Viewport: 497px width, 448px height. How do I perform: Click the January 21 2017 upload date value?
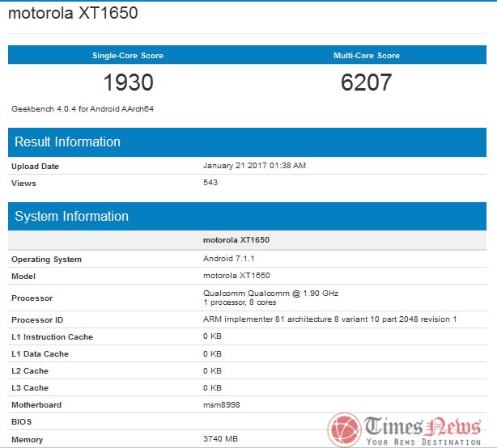coord(254,166)
